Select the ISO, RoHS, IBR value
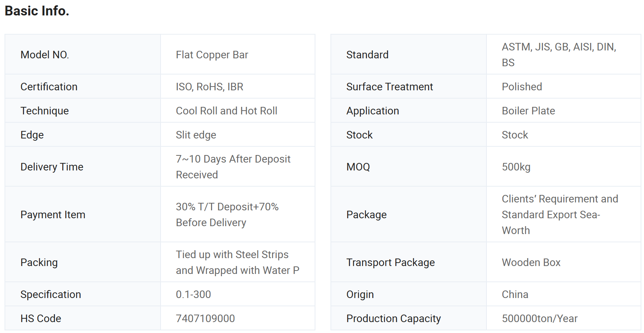 coord(210,87)
